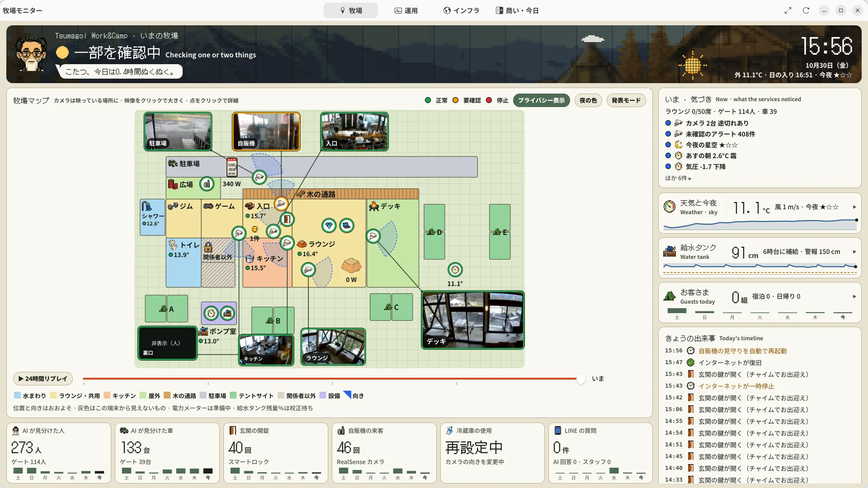Image resolution: width=868 pixels, height=488 pixels.
Task: Toggle プライバシー表示 mode
Action: point(541,100)
